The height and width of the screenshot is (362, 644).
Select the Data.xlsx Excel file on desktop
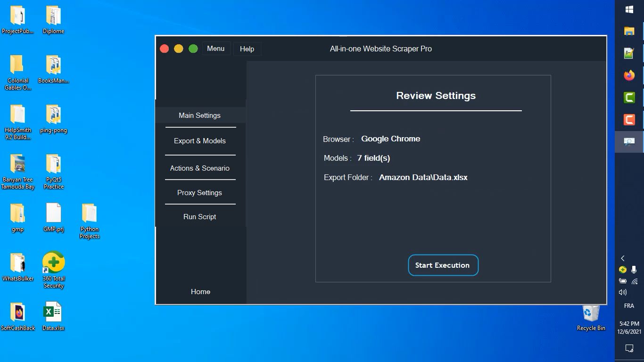53,316
